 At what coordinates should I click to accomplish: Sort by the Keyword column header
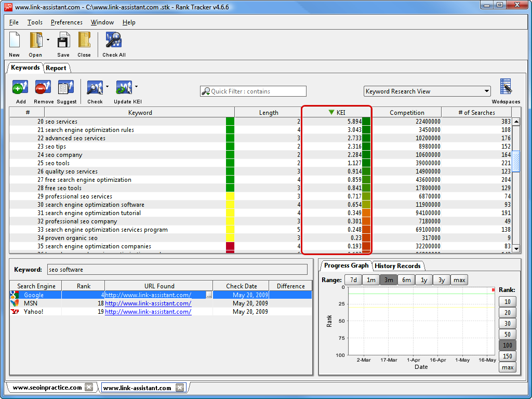pyautogui.click(x=140, y=112)
